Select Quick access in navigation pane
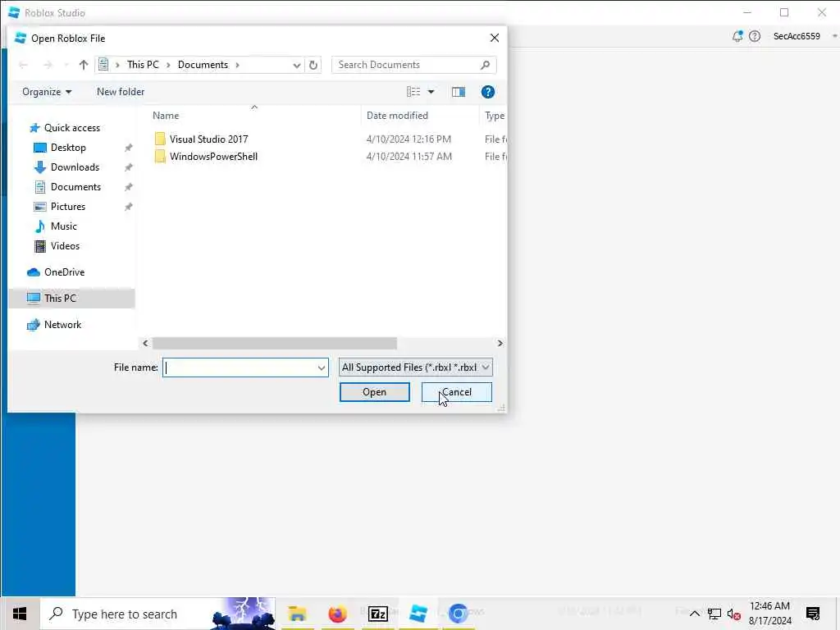Screen dimensions: 840x630 tap(72, 127)
